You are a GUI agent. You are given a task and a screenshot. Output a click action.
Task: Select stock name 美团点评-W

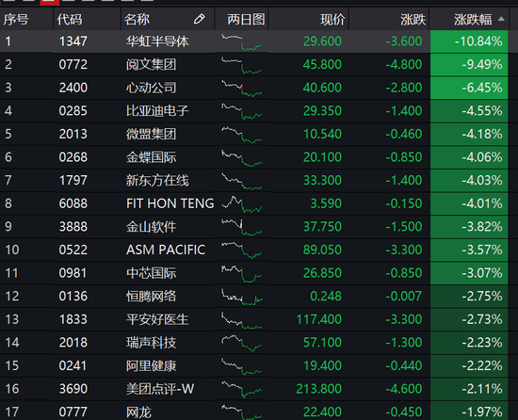(x=160, y=389)
